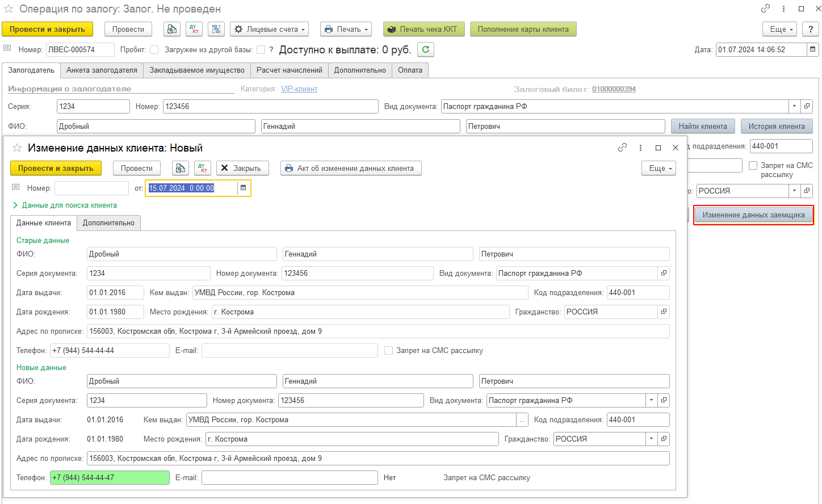
Task: Open new Гражданство form icon
Action: 664,439
